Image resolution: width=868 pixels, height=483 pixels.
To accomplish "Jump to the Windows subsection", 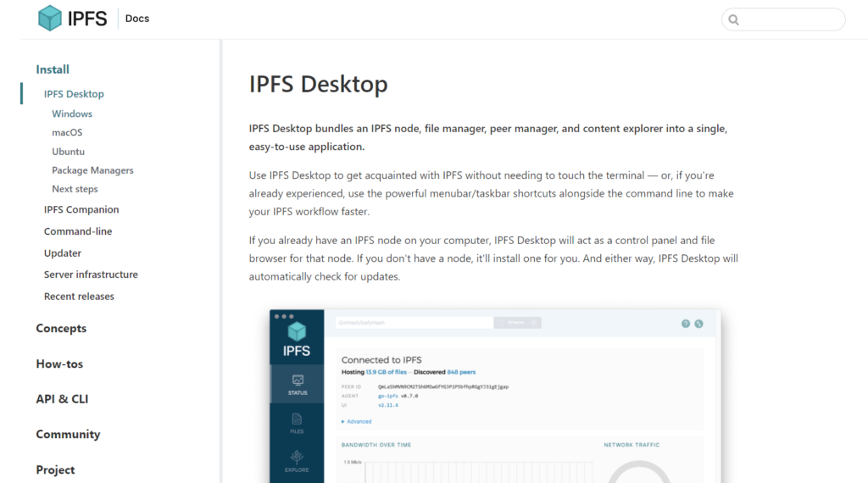I will click(72, 114).
